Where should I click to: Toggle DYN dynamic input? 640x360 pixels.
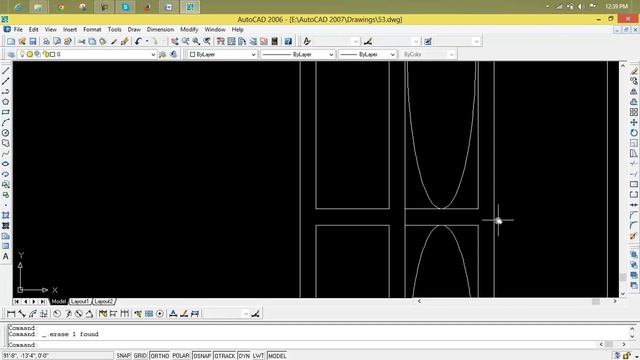[x=244, y=356]
